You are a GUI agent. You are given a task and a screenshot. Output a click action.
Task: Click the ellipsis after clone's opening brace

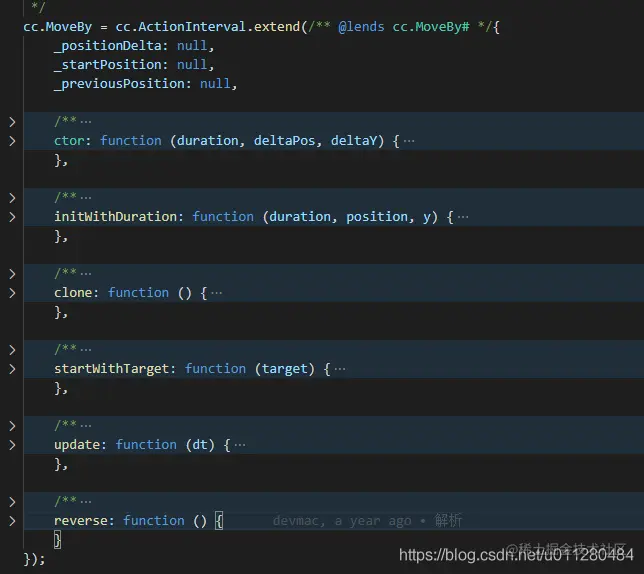[x=216, y=293]
